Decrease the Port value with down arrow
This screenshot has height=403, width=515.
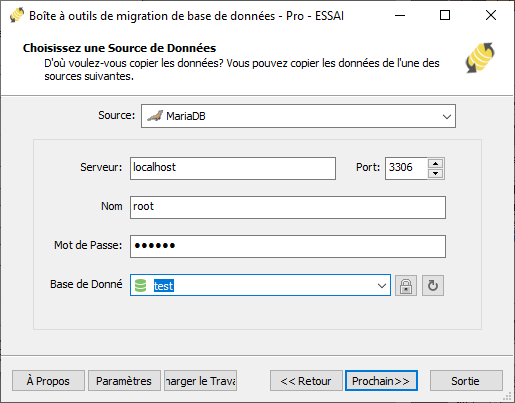click(435, 173)
